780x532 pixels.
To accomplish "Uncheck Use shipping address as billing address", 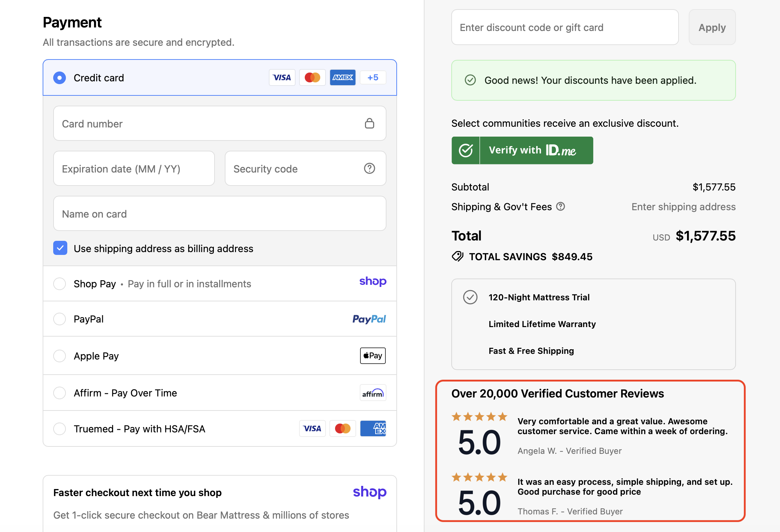I will tap(60, 248).
